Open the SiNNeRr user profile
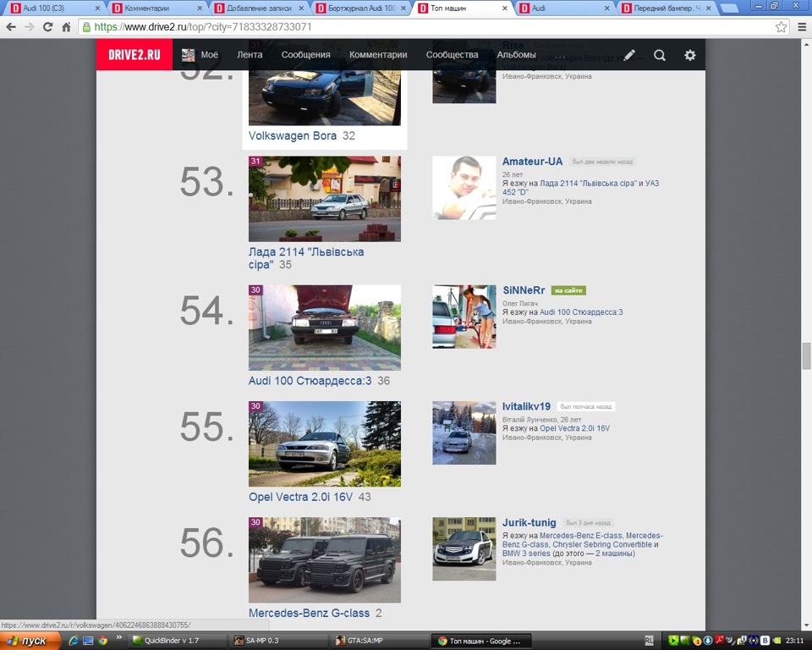This screenshot has width=812, height=650. [x=524, y=290]
